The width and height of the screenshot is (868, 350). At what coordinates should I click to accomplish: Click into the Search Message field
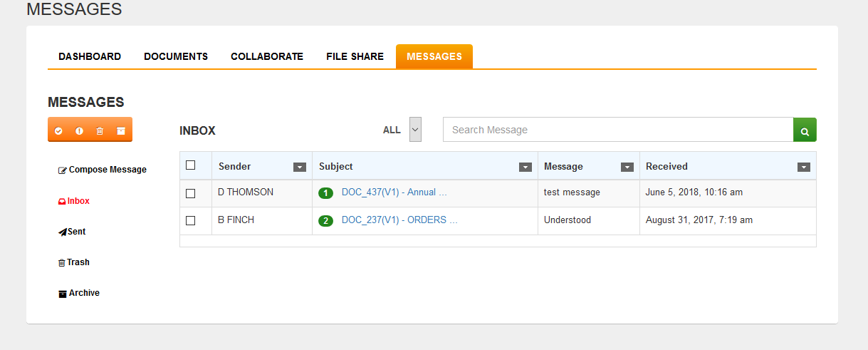click(618, 130)
